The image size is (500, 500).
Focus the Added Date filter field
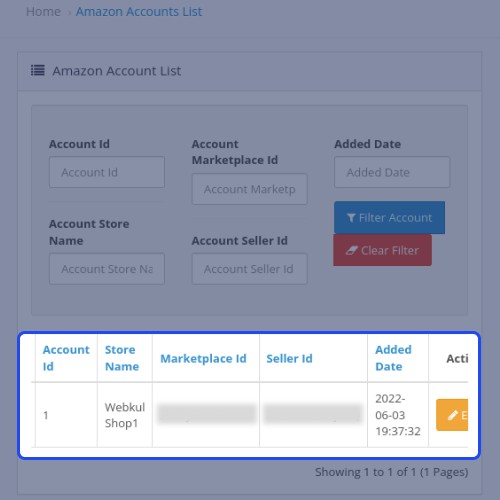tap(392, 172)
